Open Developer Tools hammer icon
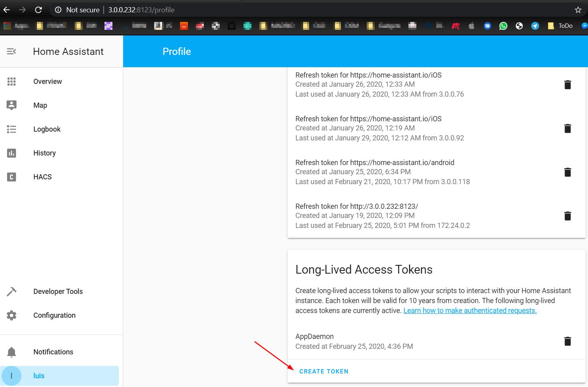The width and height of the screenshot is (588, 387). coord(12,291)
